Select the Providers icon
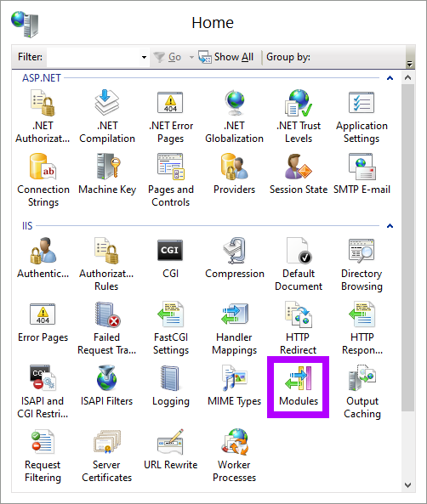 coord(234,174)
